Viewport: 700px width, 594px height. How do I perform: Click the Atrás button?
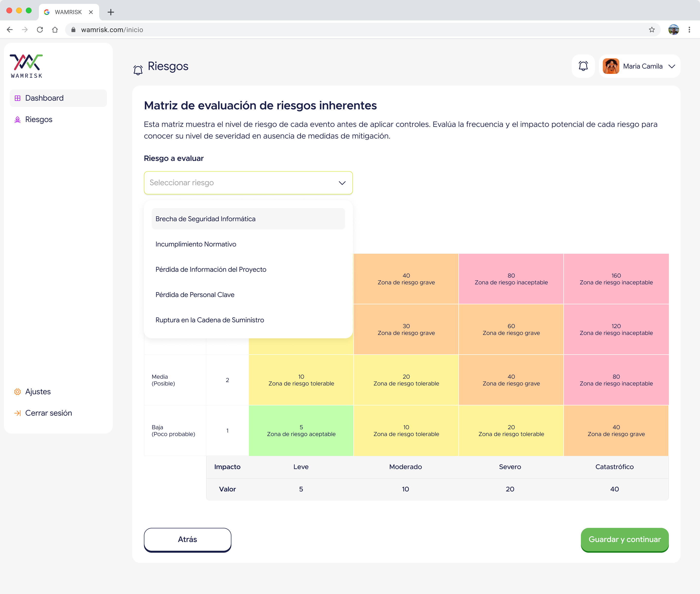click(x=188, y=540)
